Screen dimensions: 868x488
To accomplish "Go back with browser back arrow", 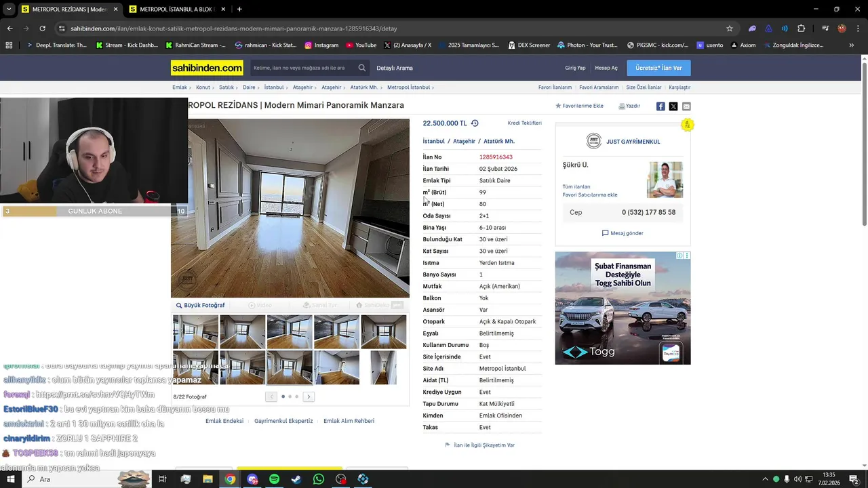I will (x=9, y=28).
